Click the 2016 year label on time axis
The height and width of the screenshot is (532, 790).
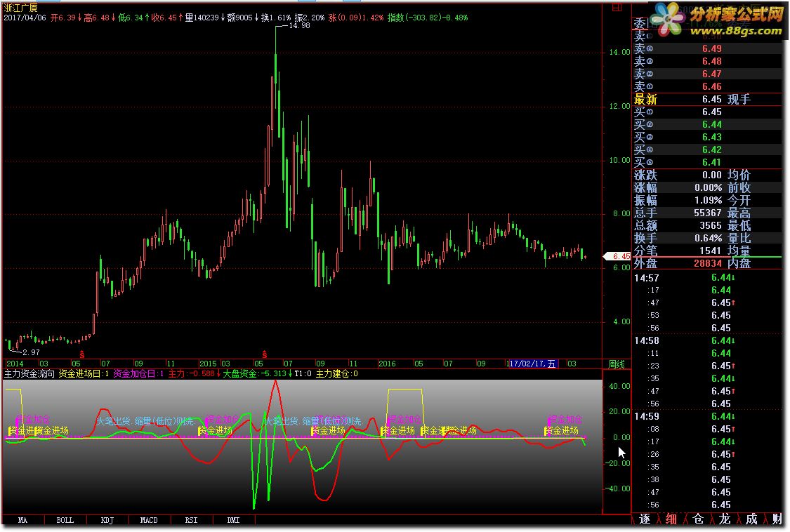coord(387,364)
